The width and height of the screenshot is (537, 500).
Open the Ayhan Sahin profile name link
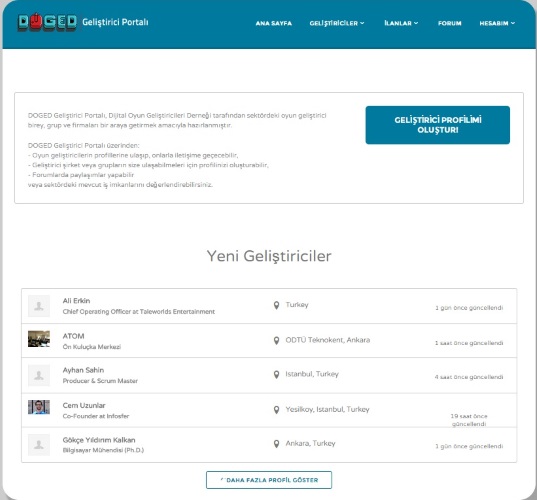coord(83,370)
